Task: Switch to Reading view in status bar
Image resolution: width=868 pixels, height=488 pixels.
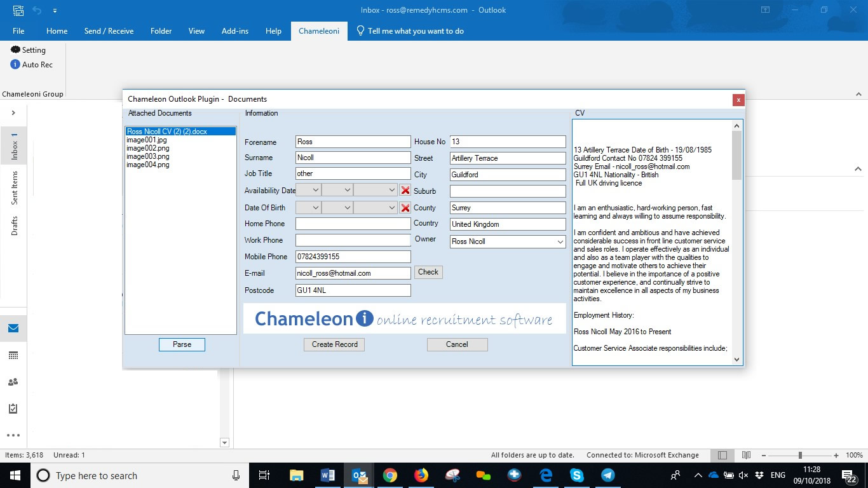Action: (x=747, y=455)
